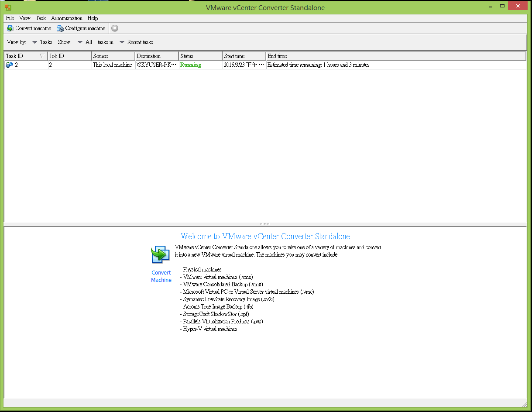The width and height of the screenshot is (532, 412).
Task: Sort by the Task ID column header
Action: [x=26, y=56]
